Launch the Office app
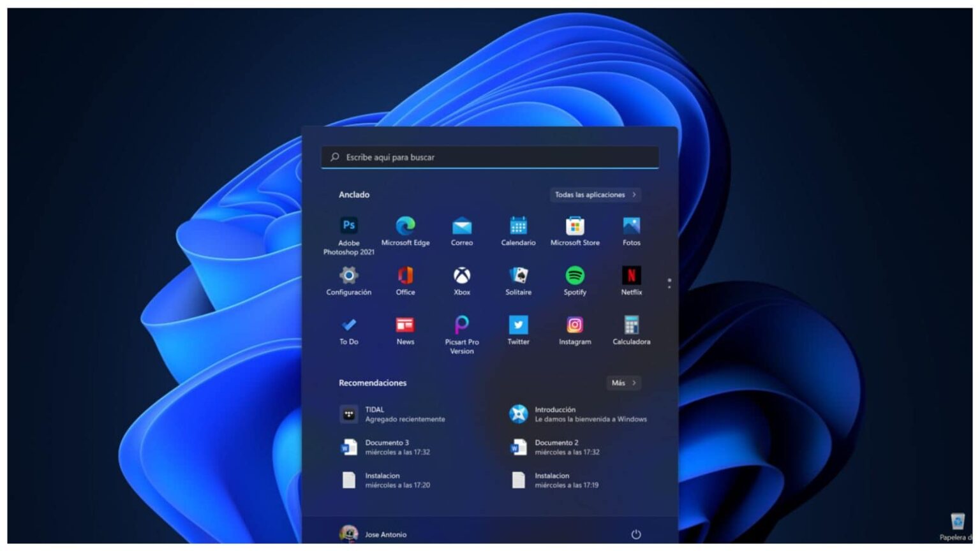980x551 pixels. pos(405,281)
